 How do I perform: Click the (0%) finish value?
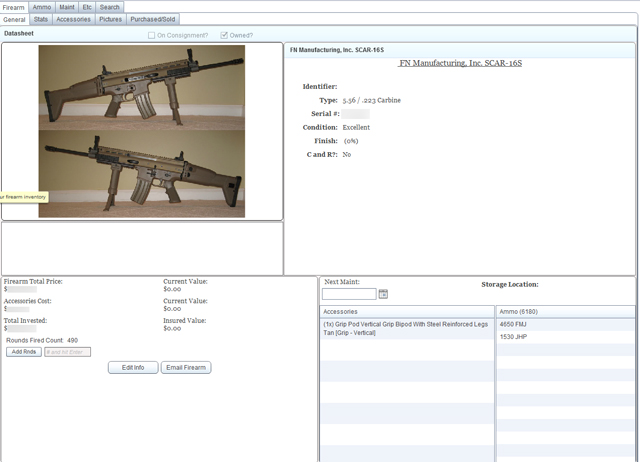pos(351,141)
